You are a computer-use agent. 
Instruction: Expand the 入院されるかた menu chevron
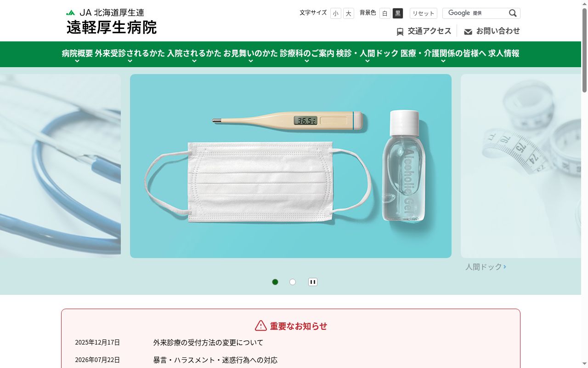(x=194, y=61)
